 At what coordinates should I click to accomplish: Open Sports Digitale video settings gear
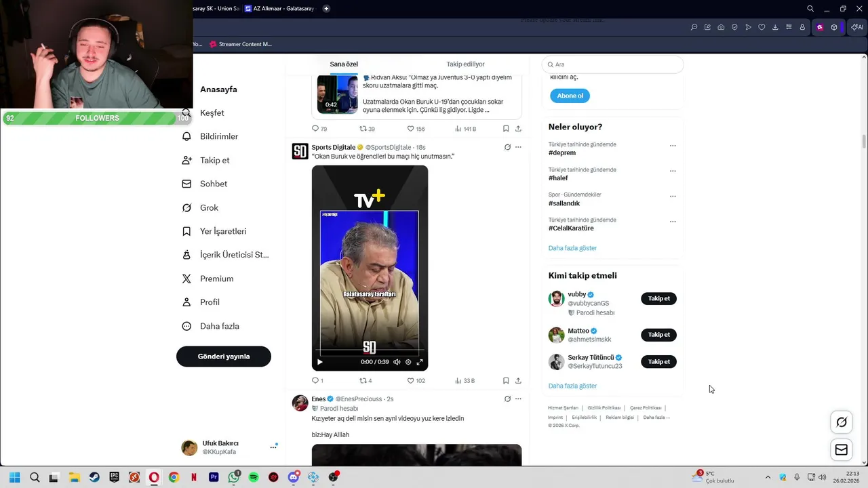click(x=408, y=362)
